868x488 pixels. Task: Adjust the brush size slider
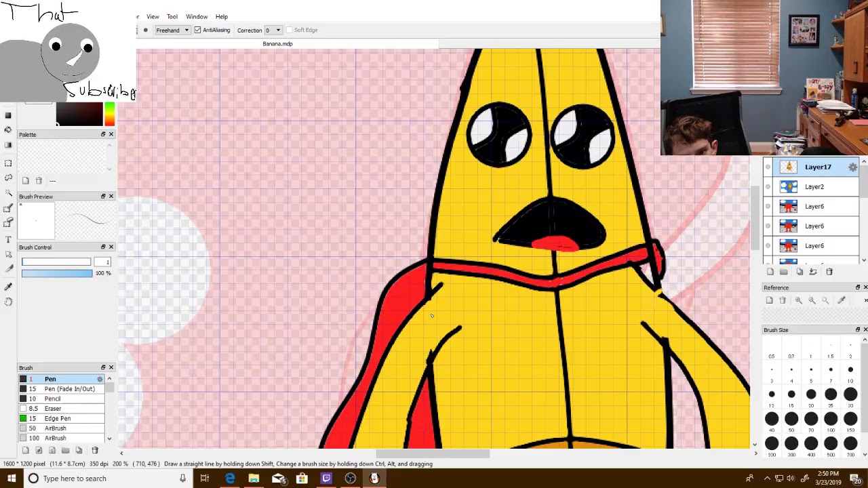(x=56, y=262)
